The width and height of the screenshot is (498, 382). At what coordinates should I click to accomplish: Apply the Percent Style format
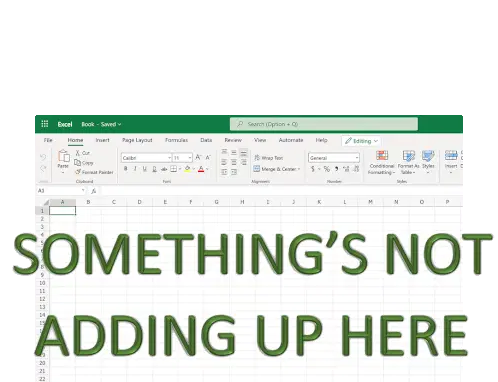click(x=327, y=169)
